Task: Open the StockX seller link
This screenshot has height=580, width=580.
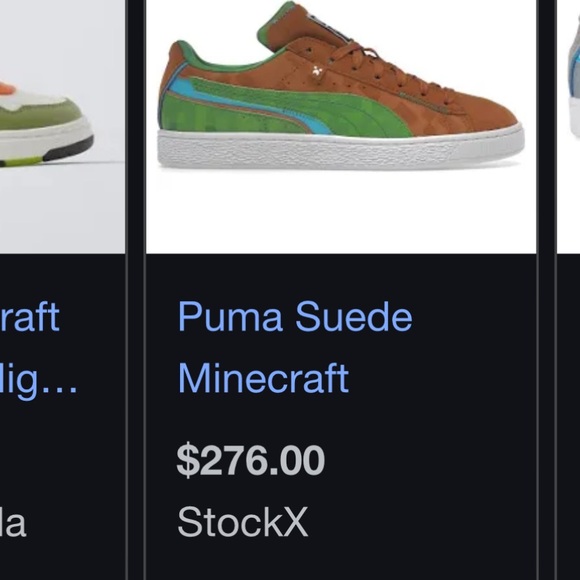Action: (242, 522)
